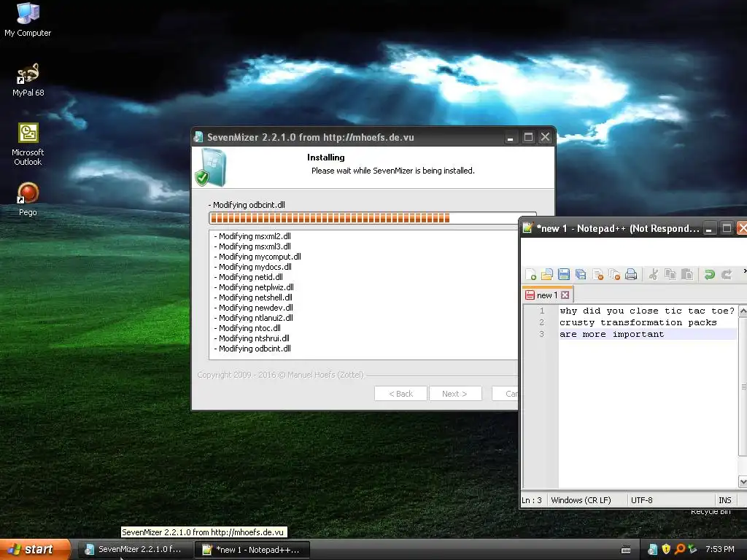This screenshot has height=560, width=747.
Task: Click the 7:53 PM taskbar clock
Action: click(x=719, y=550)
